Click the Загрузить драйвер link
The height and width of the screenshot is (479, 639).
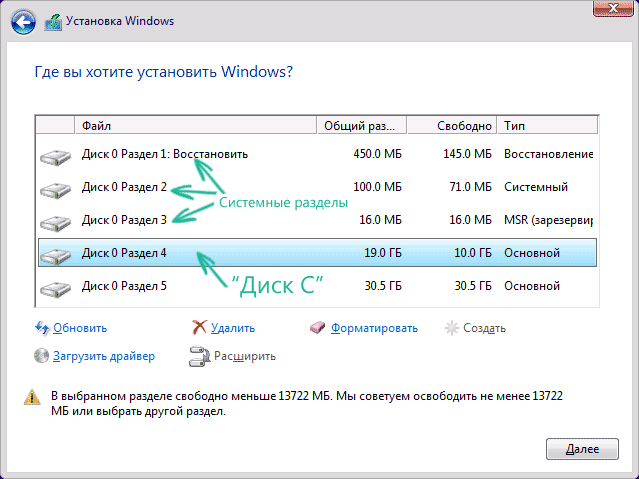[x=105, y=355]
